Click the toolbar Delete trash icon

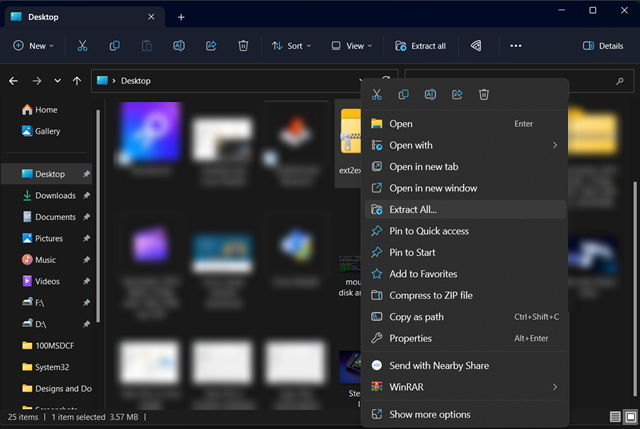[x=243, y=46]
